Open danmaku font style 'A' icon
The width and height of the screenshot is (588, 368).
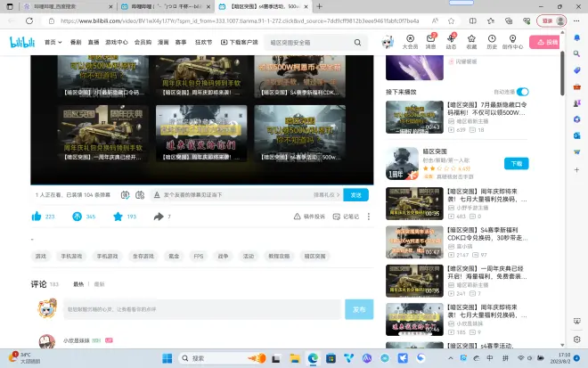pyautogui.click(x=157, y=195)
